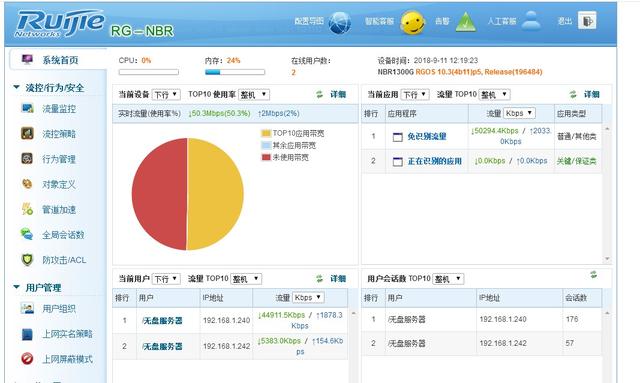Click the window icon beside 正在识别的应用
The height and width of the screenshot is (383, 640).
coord(398,162)
